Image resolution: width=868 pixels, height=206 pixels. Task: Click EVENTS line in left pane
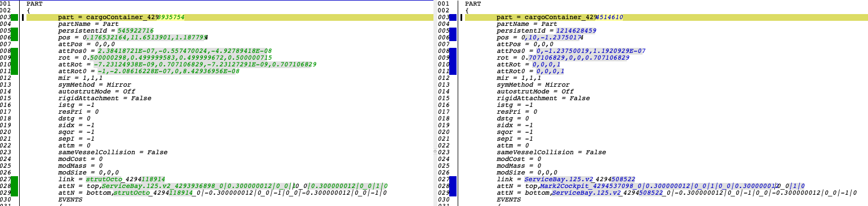tap(70, 199)
